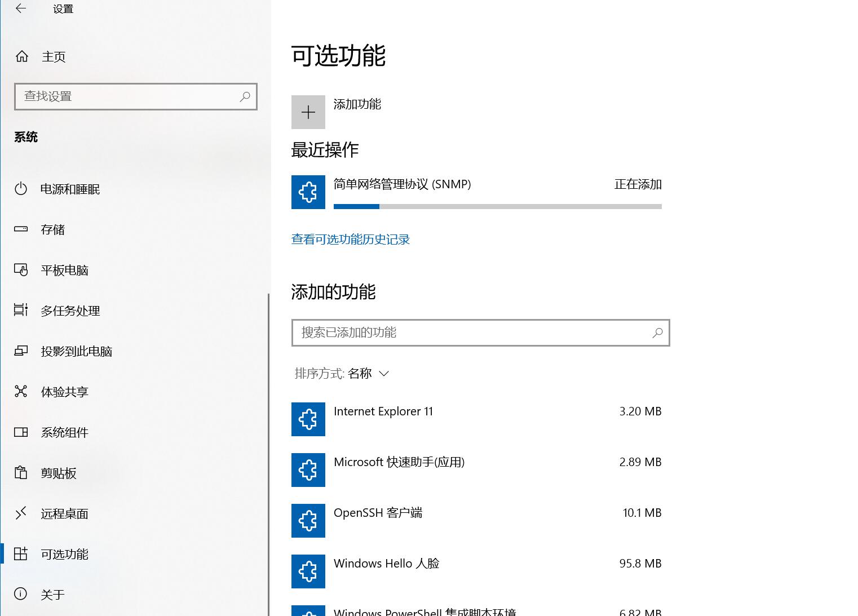Screen dimensions: 858x616
Task: Open 查看可选功能历史记录 link
Action: point(350,240)
